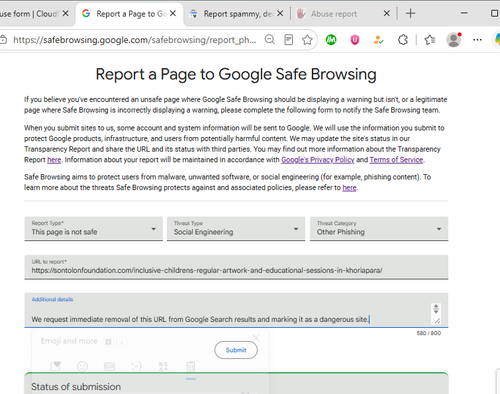Open Settings and more ellipsis menu

[x=477, y=40]
